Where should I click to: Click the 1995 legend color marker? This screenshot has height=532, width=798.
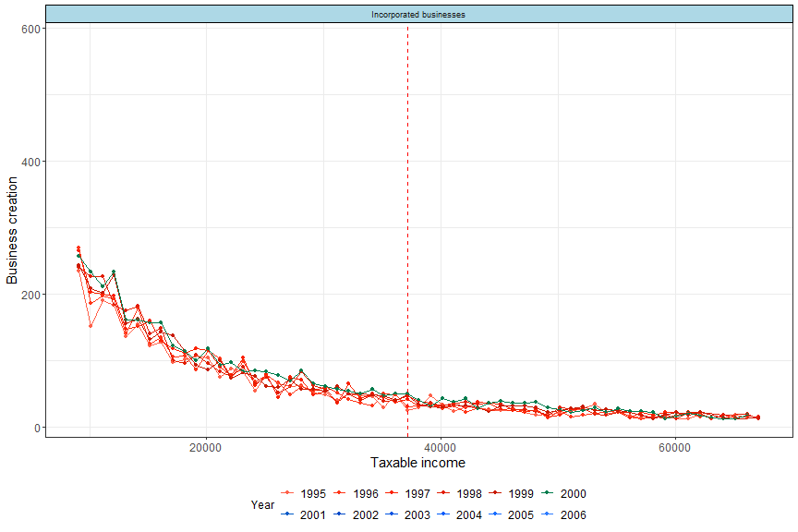click(x=289, y=494)
